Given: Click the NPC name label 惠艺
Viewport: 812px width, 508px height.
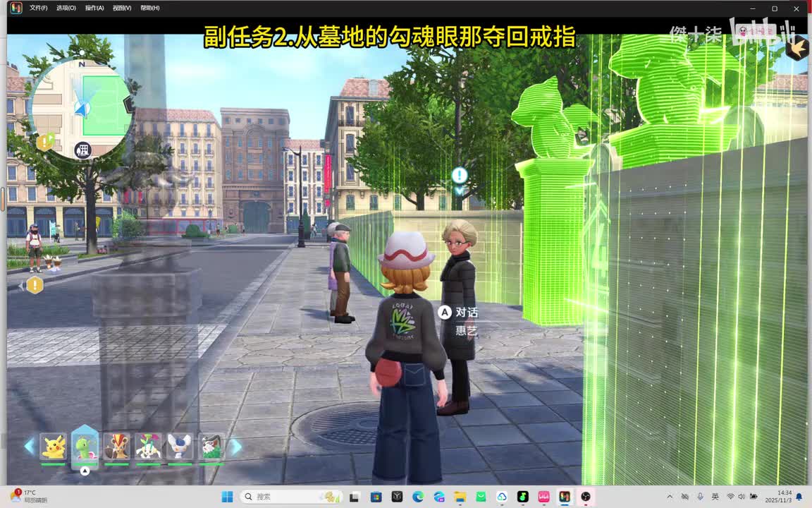Looking at the screenshot, I should [x=466, y=330].
